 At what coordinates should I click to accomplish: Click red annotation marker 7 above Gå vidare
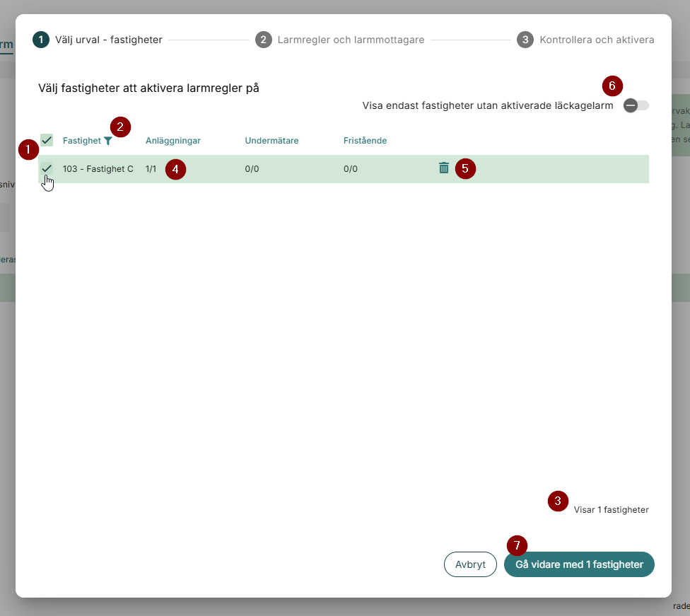click(x=517, y=546)
